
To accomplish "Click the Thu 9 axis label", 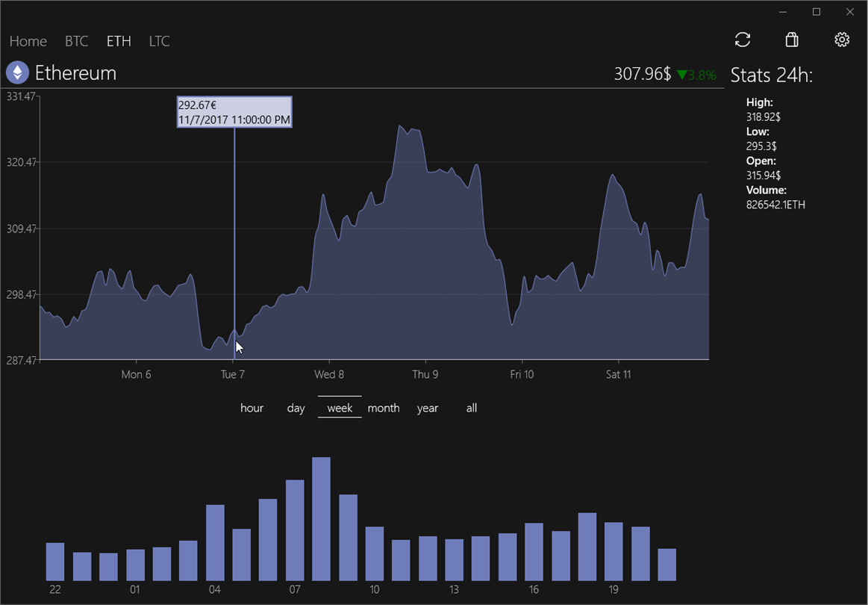I will point(425,374).
